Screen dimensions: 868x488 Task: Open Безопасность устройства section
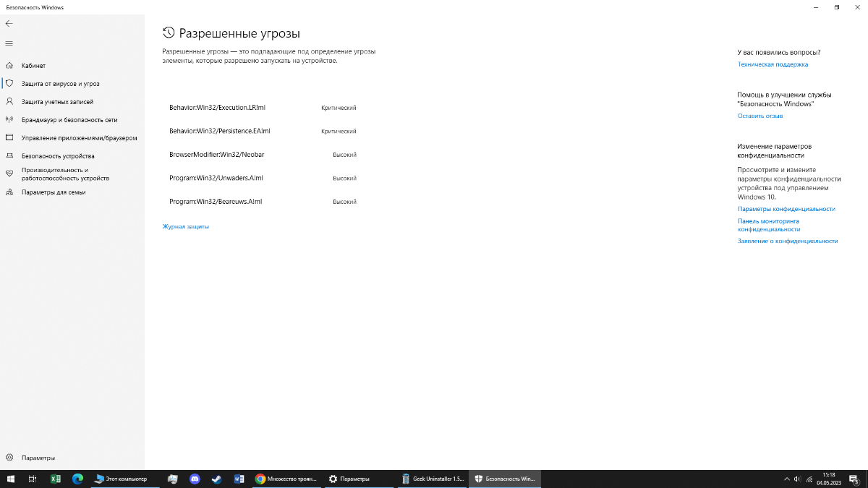point(72,155)
